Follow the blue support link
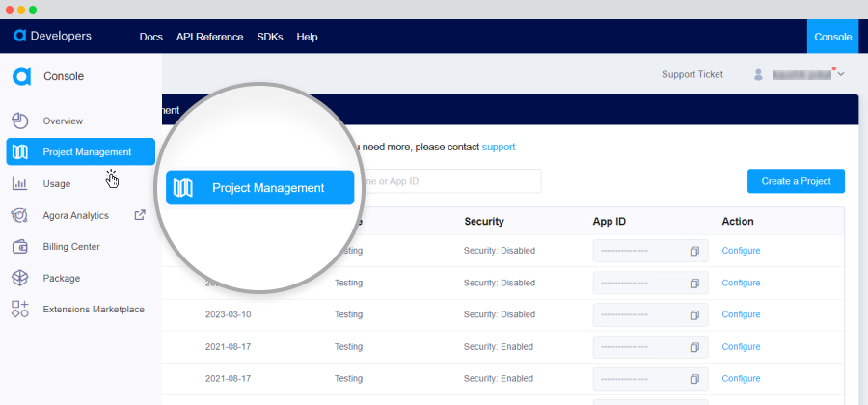The height and width of the screenshot is (405, 868). click(x=499, y=148)
